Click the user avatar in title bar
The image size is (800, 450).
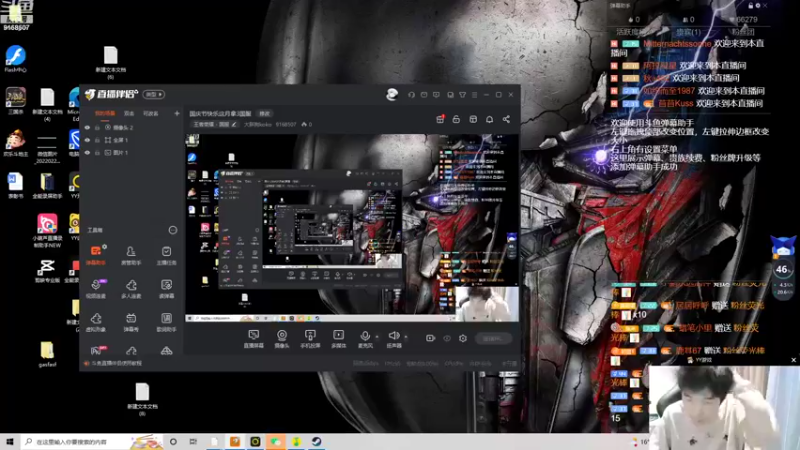392,94
